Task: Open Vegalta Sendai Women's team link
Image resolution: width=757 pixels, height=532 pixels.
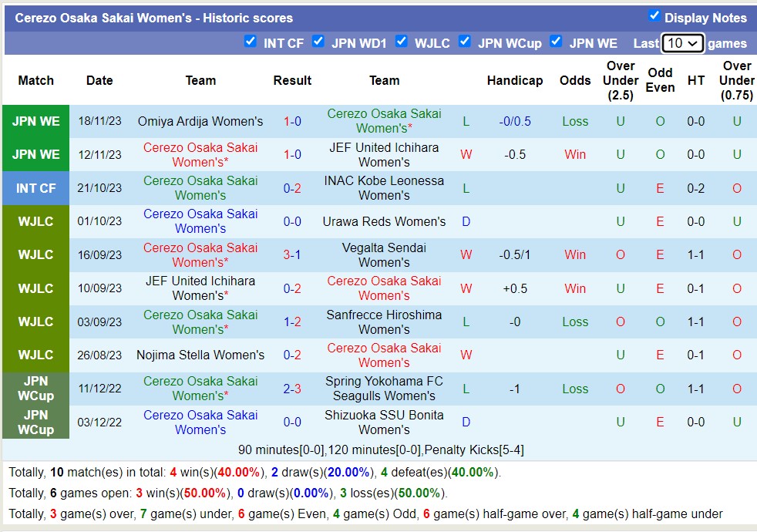Action: coord(384,255)
